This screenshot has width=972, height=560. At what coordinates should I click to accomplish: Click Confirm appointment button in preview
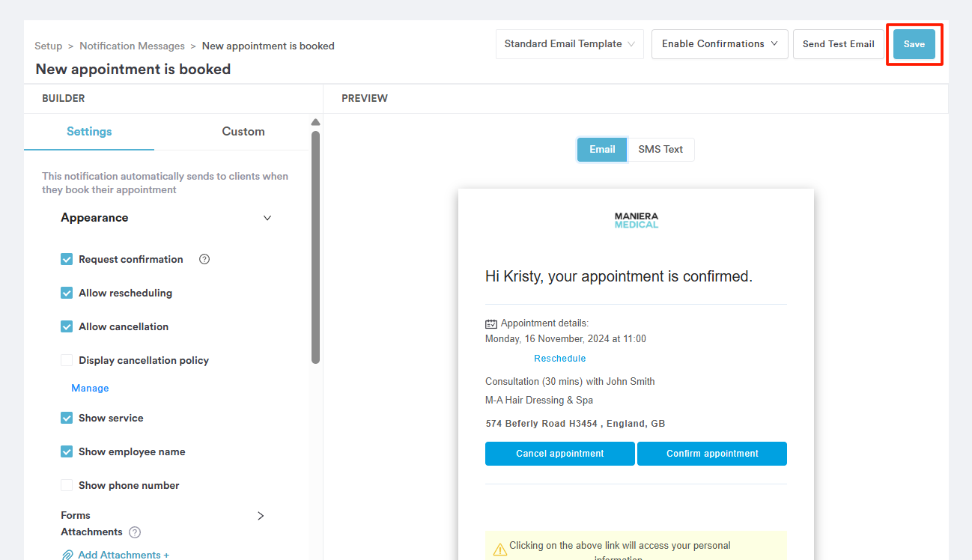712,454
